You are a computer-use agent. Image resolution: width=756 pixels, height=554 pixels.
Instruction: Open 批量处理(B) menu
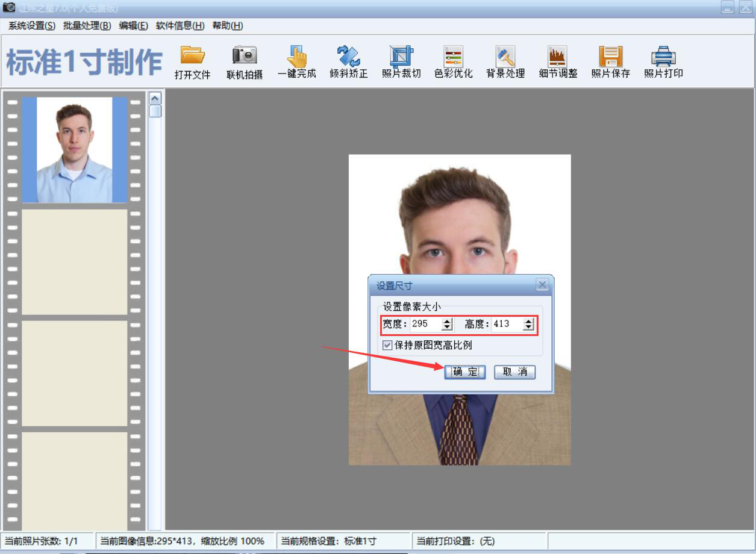[87, 26]
